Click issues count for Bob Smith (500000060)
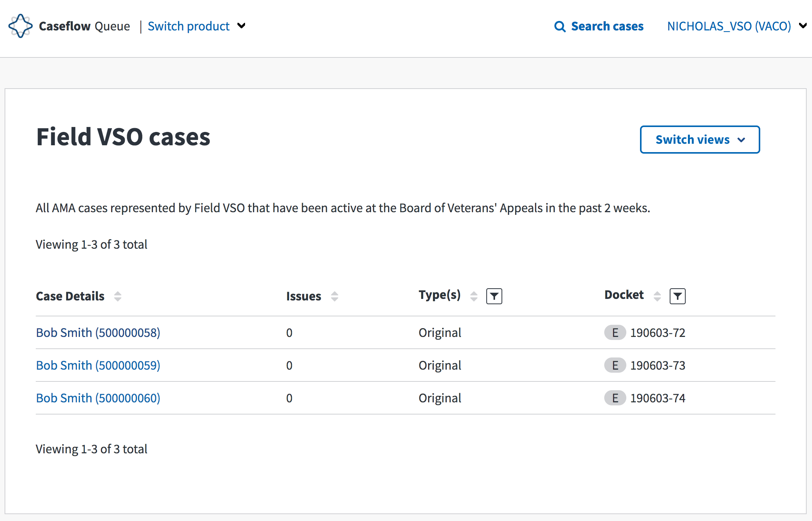This screenshot has width=812, height=521. (x=289, y=398)
